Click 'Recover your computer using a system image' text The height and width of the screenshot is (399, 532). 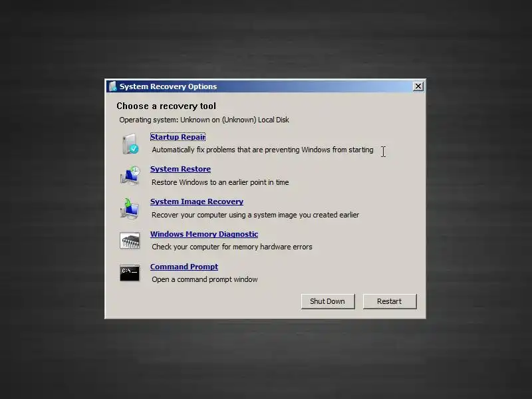pos(255,215)
